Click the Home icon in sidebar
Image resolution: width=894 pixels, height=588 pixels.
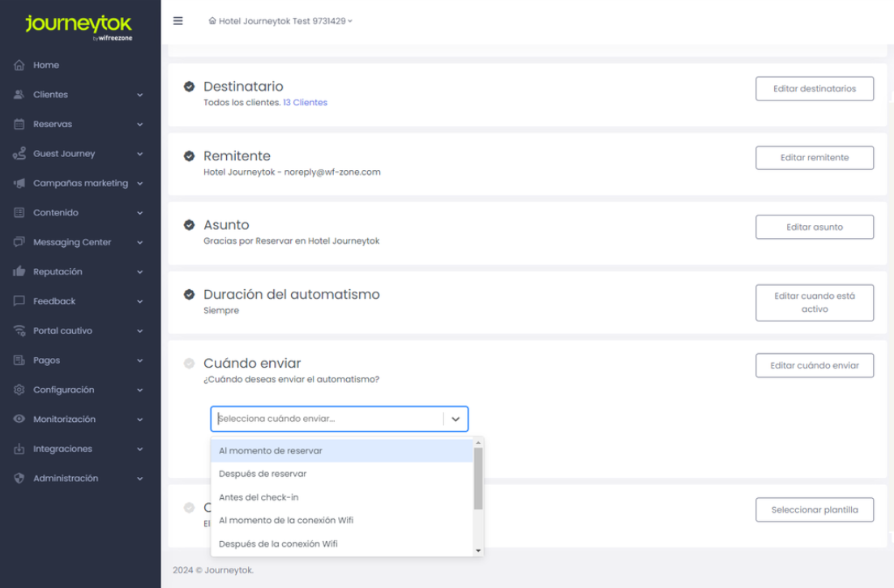[x=19, y=66]
